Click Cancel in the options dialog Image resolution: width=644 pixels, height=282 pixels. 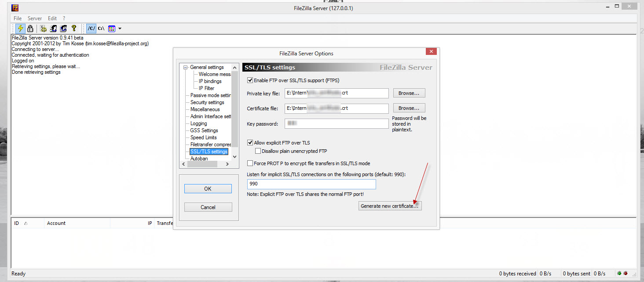[x=208, y=207]
